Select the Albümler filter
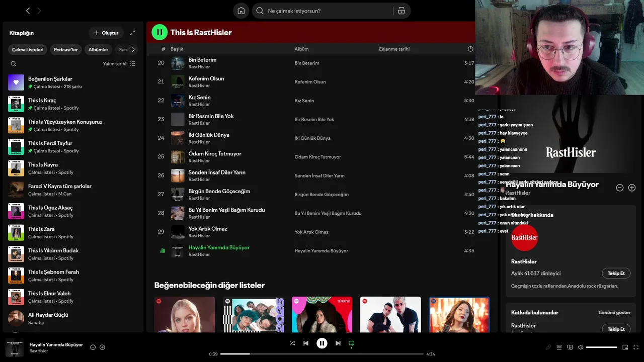 pyautogui.click(x=98, y=50)
